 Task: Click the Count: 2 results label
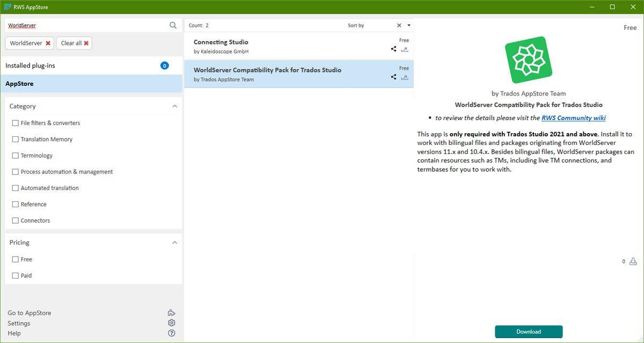click(199, 25)
